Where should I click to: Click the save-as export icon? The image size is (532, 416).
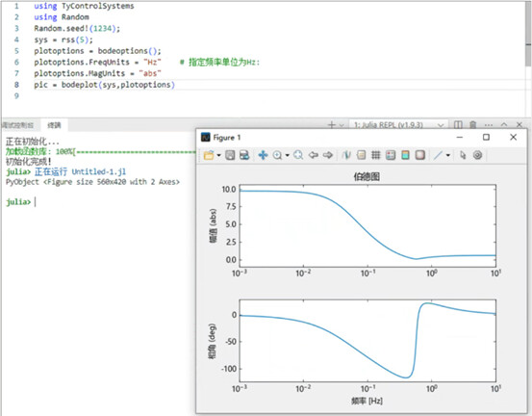click(244, 155)
